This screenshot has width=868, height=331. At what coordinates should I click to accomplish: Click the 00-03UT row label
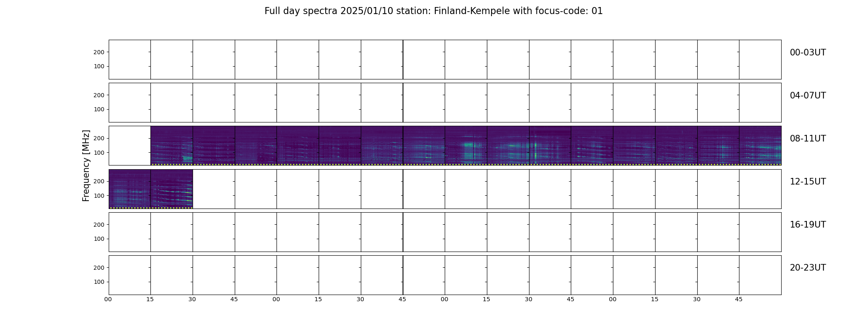[808, 53]
